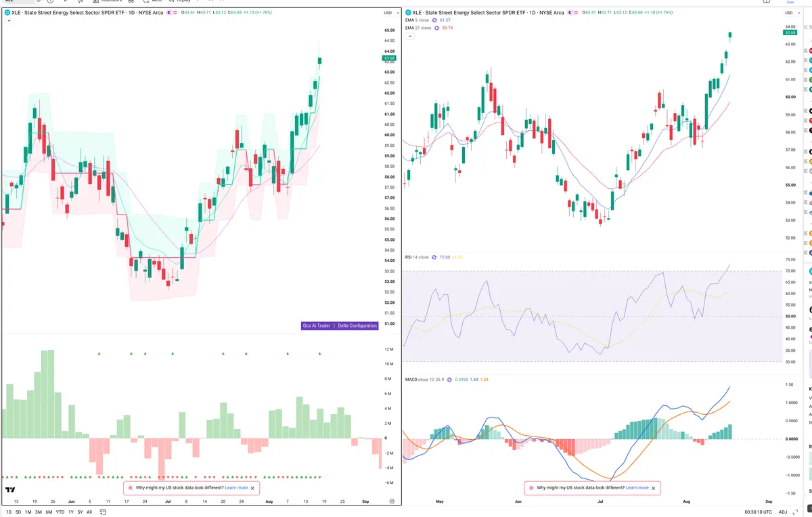Image resolution: width=812 pixels, height=517 pixels.
Task: Set time range to 1D
Action: click(x=9, y=512)
